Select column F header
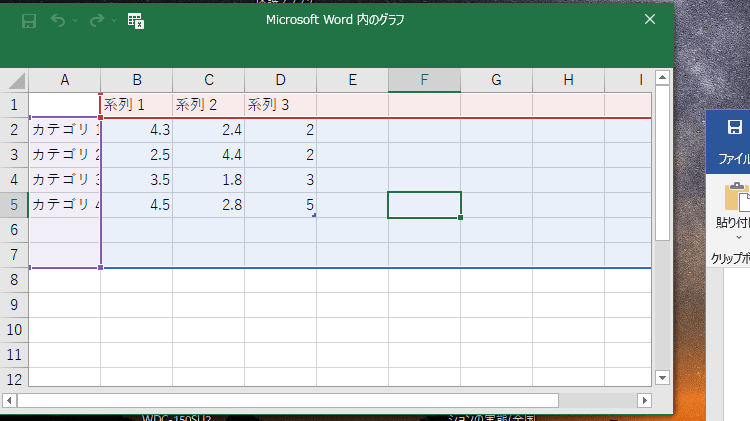 coord(425,80)
